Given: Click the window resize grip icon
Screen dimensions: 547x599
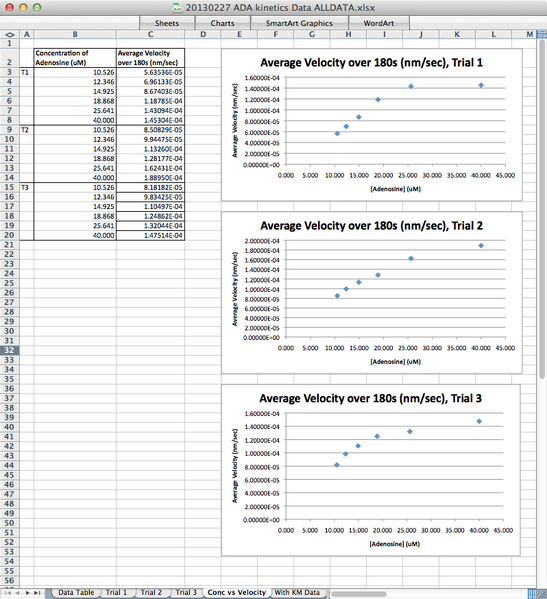Looking at the screenshot, I should click(542, 593).
